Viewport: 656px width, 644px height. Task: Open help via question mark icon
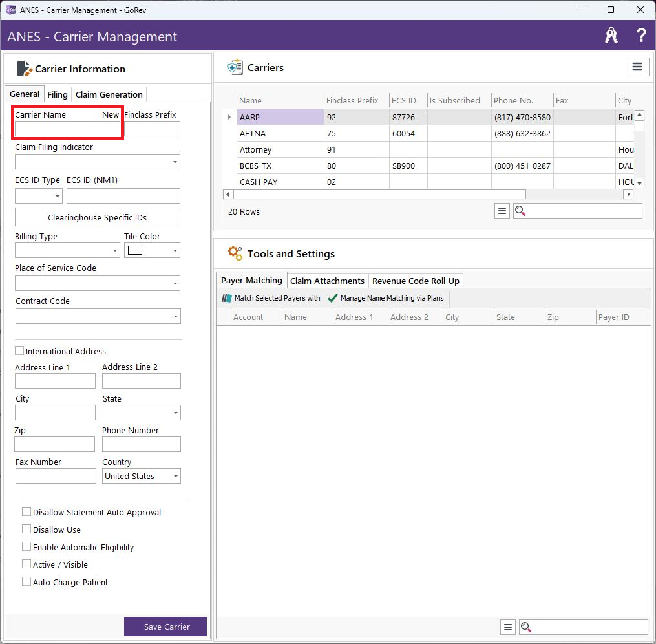(x=641, y=36)
